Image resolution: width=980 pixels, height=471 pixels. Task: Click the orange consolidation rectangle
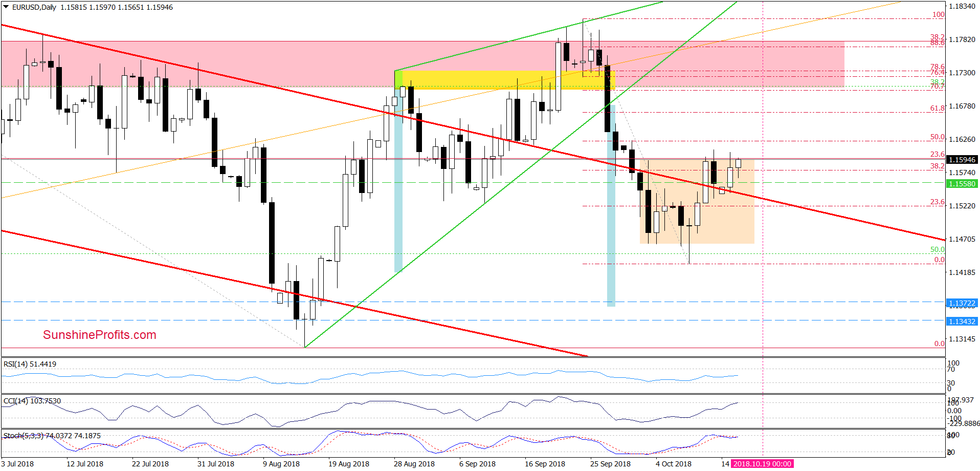pos(697,201)
